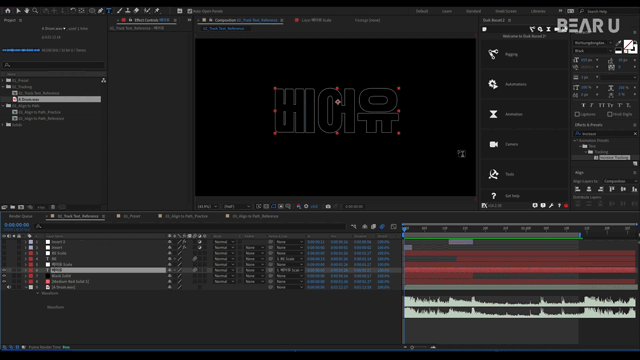
Task: Click the red label of BE Scale layer
Action: pyautogui.click(x=31, y=253)
